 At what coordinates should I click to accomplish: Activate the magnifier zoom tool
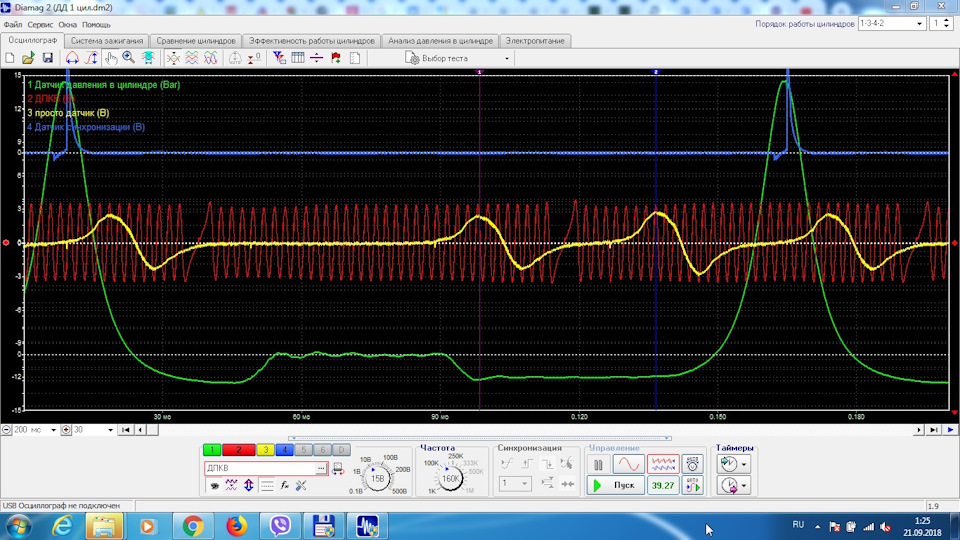(x=129, y=58)
